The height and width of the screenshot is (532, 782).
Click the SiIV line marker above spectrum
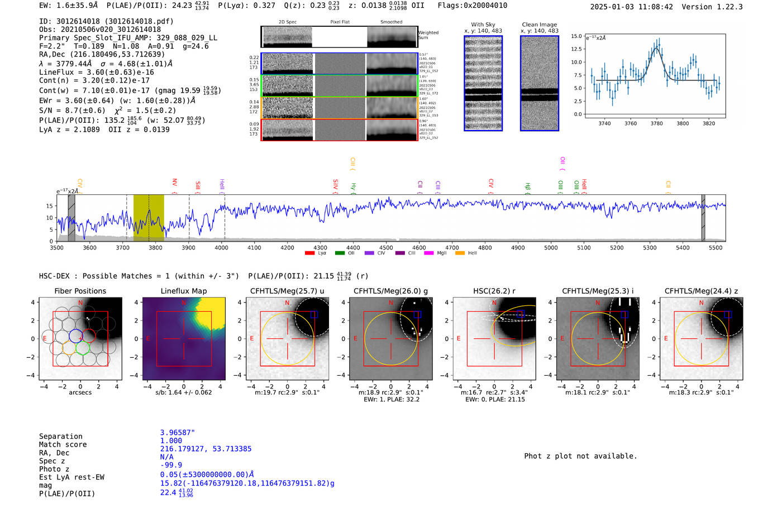point(335,186)
